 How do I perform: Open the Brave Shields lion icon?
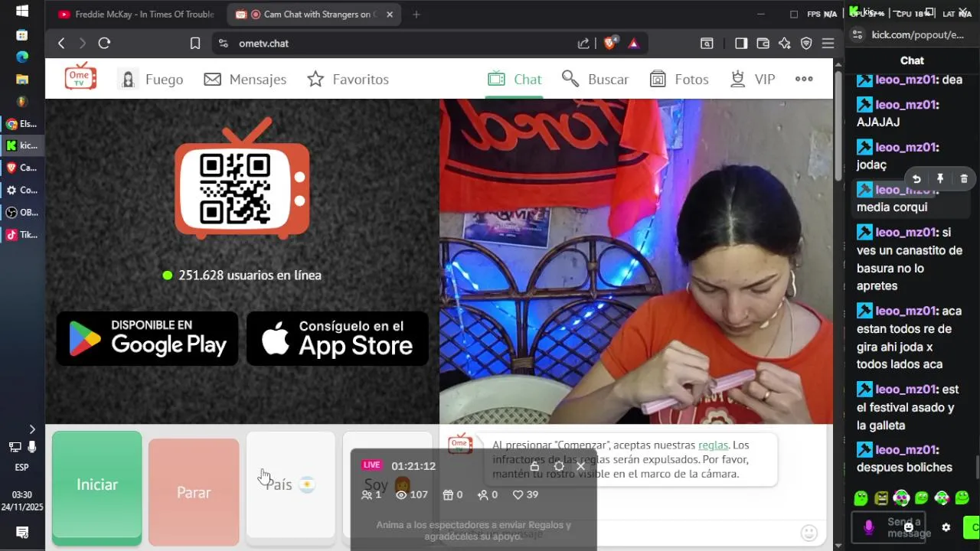[x=610, y=43]
